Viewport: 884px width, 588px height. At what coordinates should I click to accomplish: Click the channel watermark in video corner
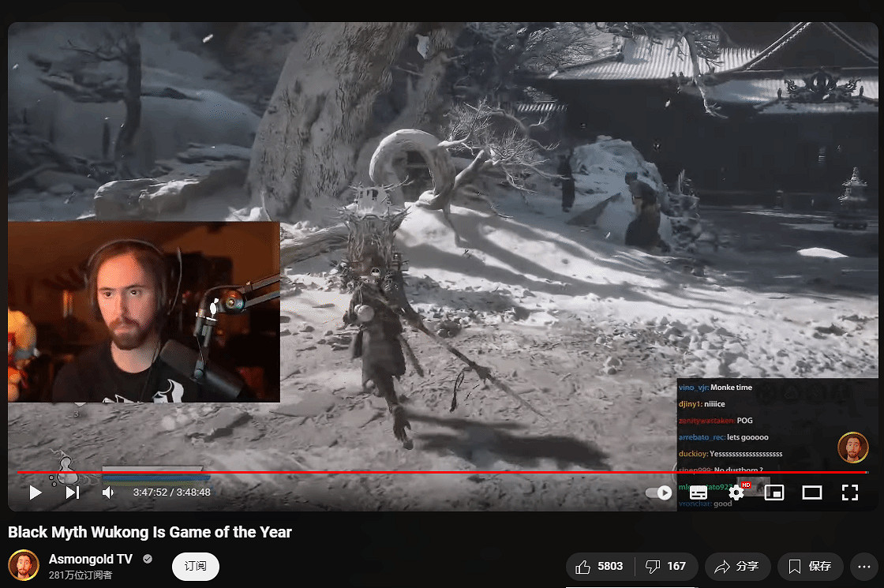[852, 448]
